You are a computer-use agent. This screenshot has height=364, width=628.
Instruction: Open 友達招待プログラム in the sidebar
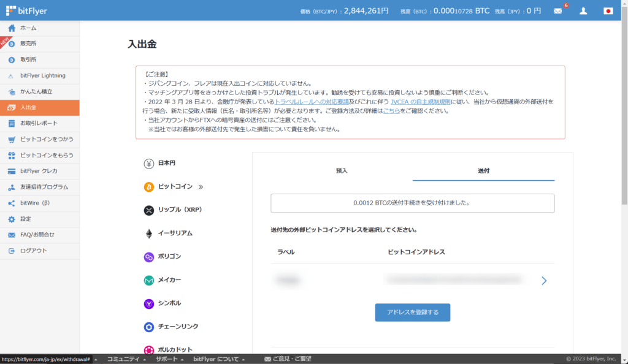tap(40, 187)
